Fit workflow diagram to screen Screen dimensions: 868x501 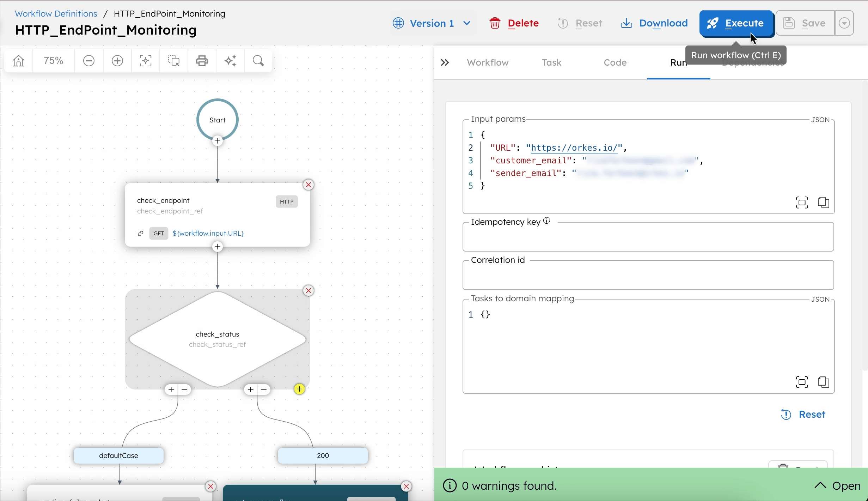pyautogui.click(x=146, y=61)
